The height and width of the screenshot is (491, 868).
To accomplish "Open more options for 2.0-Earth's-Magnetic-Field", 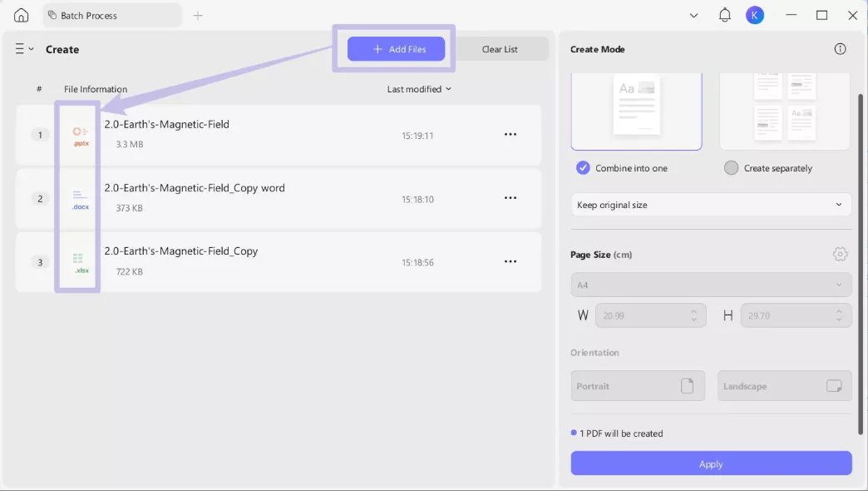I will [x=510, y=135].
